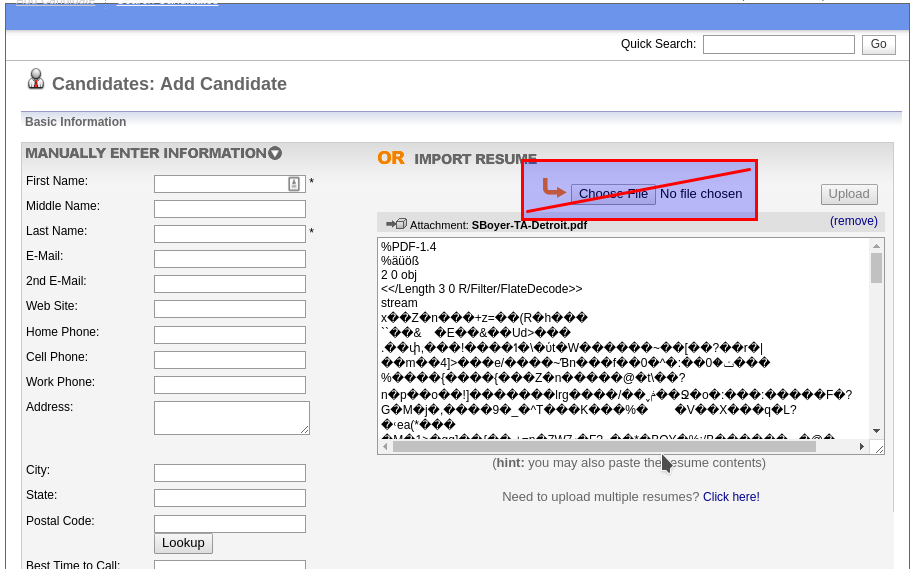Click the FlateDecode line in resume text
The image size is (913, 569).
pos(482,289)
